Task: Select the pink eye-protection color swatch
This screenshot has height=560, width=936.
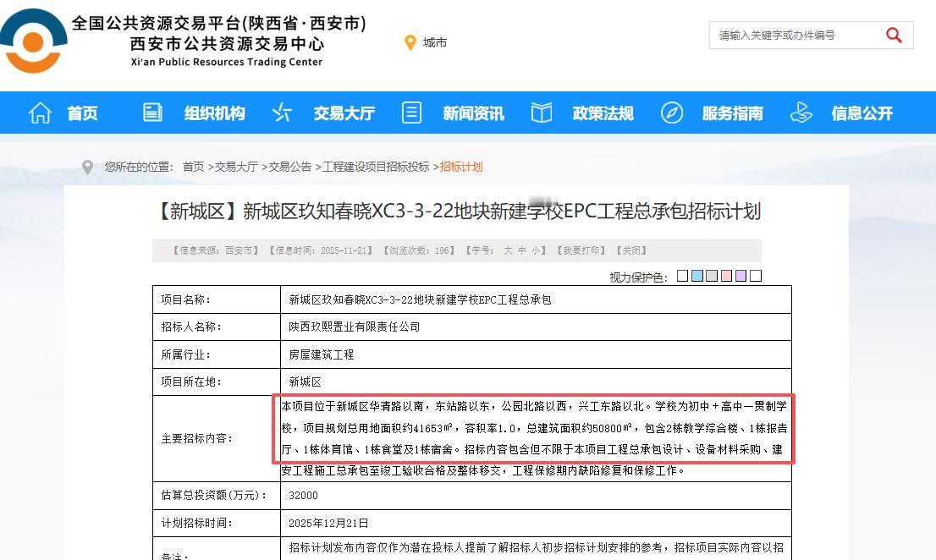Action: 726,276
